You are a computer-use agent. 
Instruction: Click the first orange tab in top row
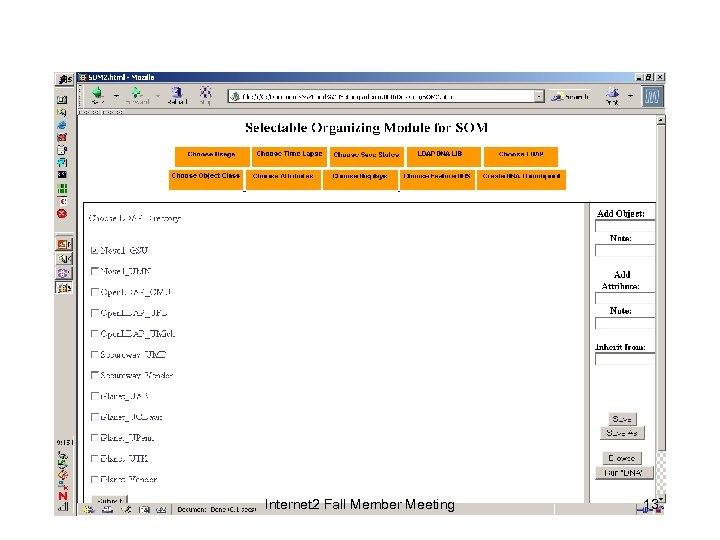(x=212, y=157)
